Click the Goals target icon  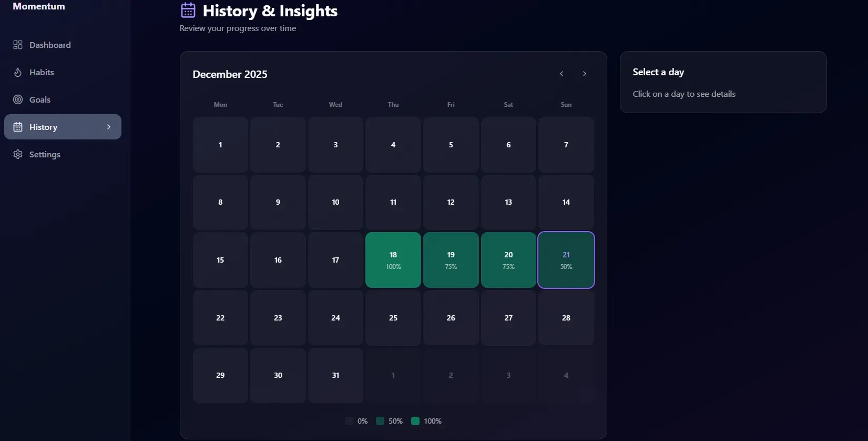click(18, 99)
